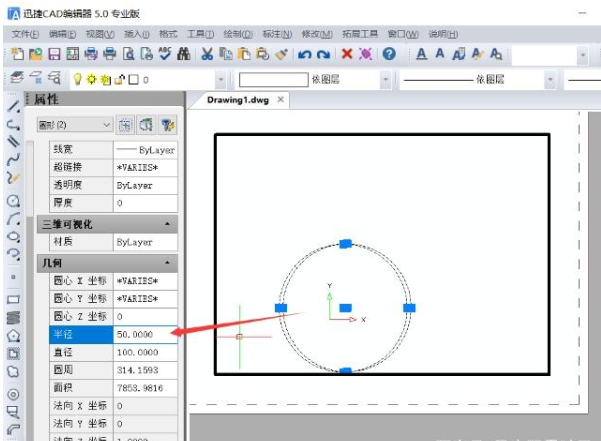Screen dimensions: 601x441
Task: Open the 文件(F) menu
Action: click(x=25, y=34)
